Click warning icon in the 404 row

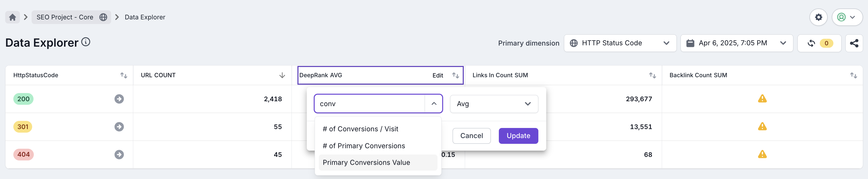762,154
